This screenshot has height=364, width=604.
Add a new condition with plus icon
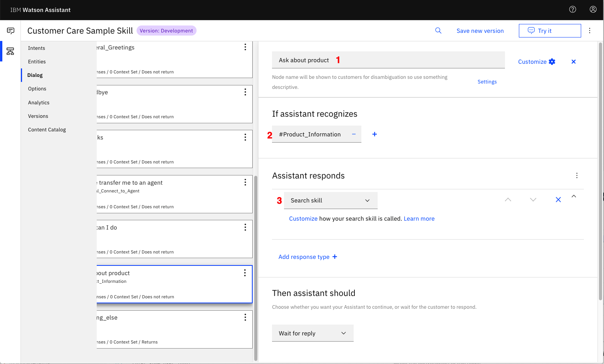(x=375, y=134)
